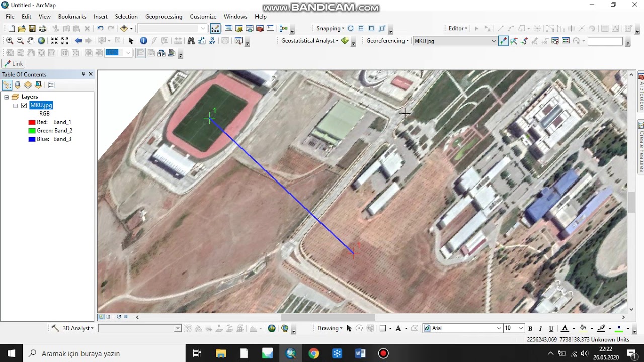Enable Point Snapping toggle
644x362 pixels.
tap(351, 29)
